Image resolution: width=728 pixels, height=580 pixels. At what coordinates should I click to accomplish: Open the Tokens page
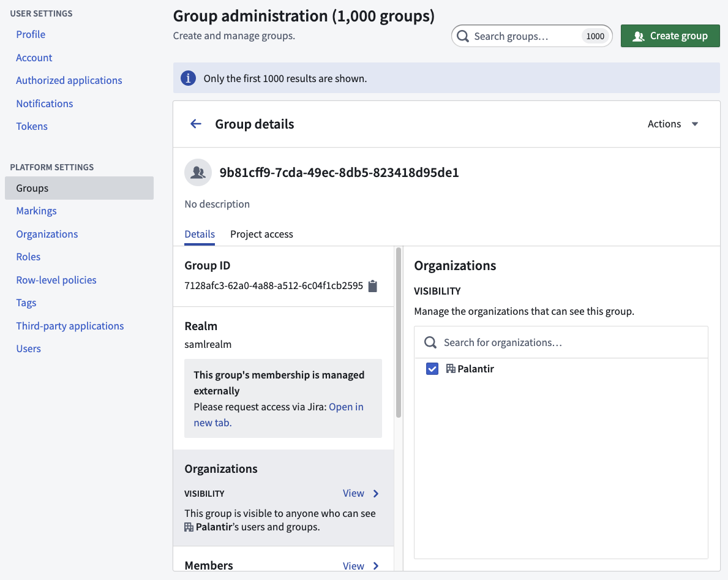[x=32, y=126]
